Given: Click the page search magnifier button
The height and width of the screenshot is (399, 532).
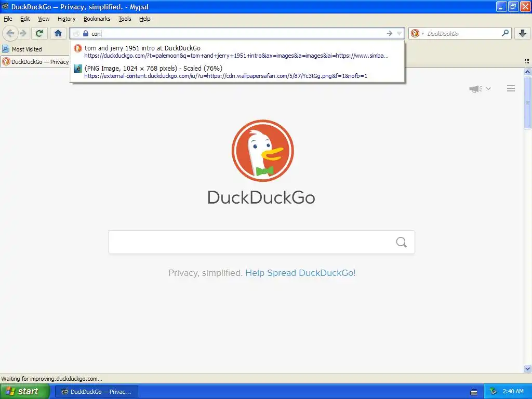Looking at the screenshot, I should pyautogui.click(x=402, y=242).
